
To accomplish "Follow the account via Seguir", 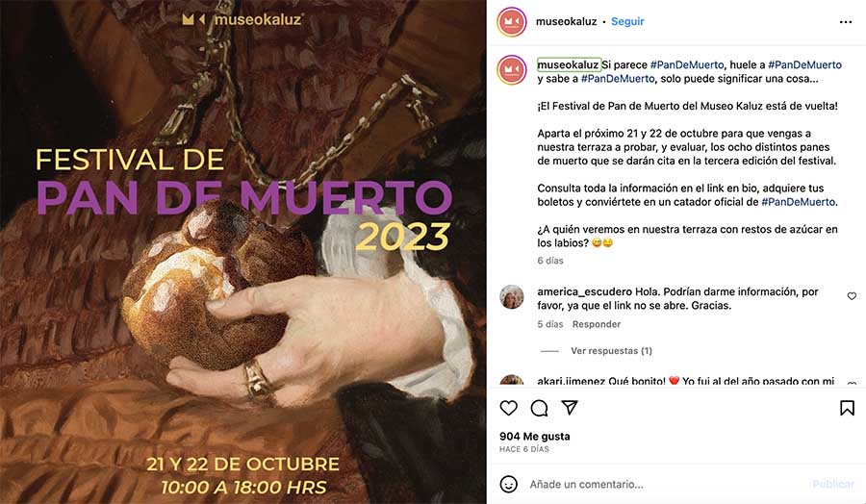I will (627, 21).
